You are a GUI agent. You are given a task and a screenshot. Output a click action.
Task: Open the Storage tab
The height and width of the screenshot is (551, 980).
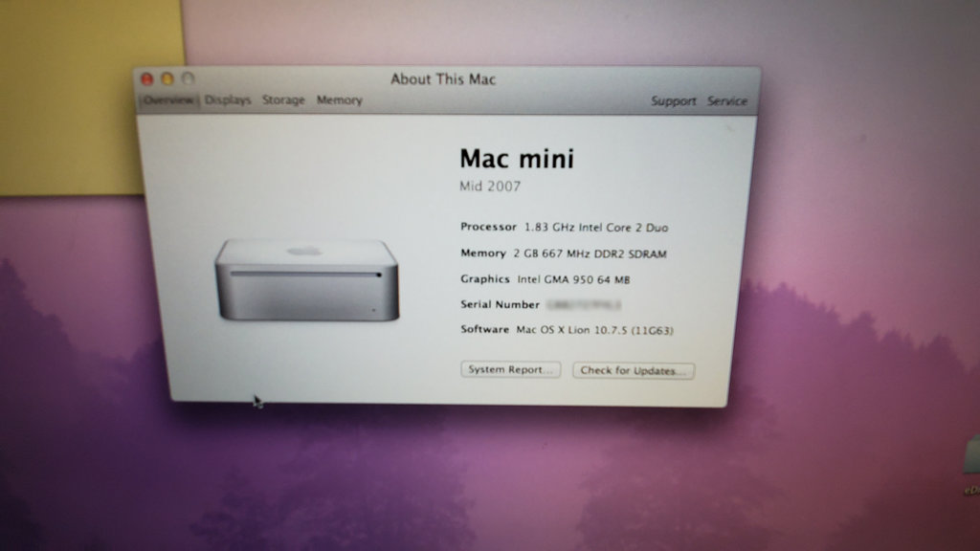pos(283,100)
